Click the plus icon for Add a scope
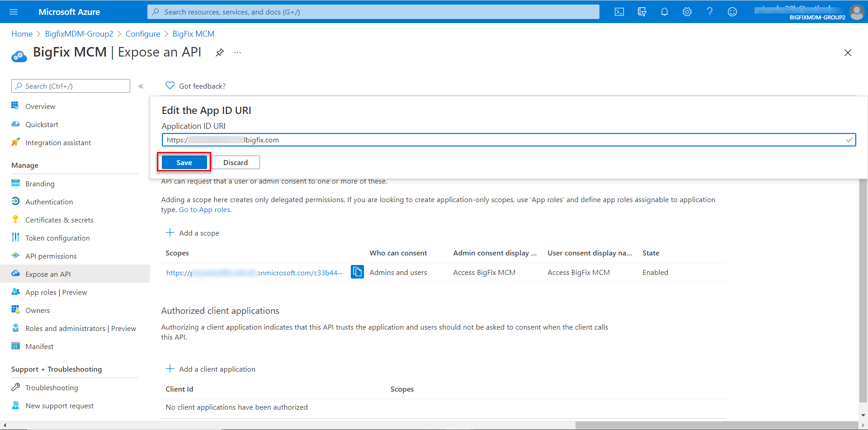The height and width of the screenshot is (430, 868). coord(170,232)
